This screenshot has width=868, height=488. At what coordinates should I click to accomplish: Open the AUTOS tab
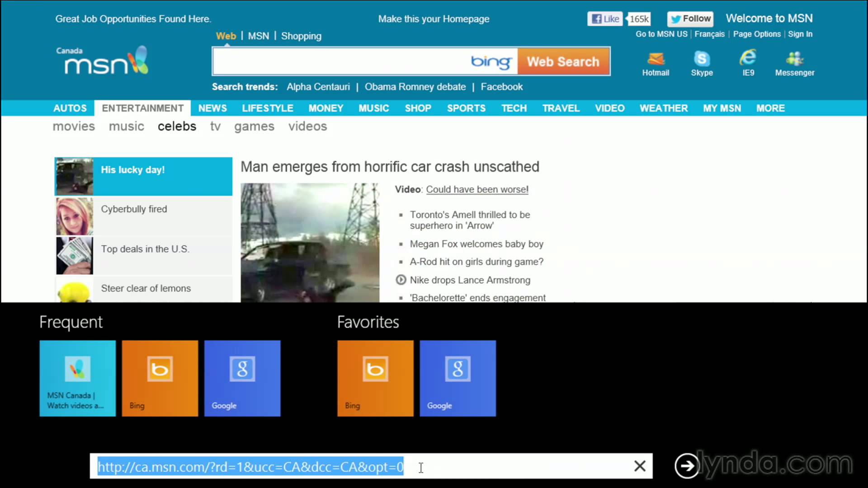(70, 108)
